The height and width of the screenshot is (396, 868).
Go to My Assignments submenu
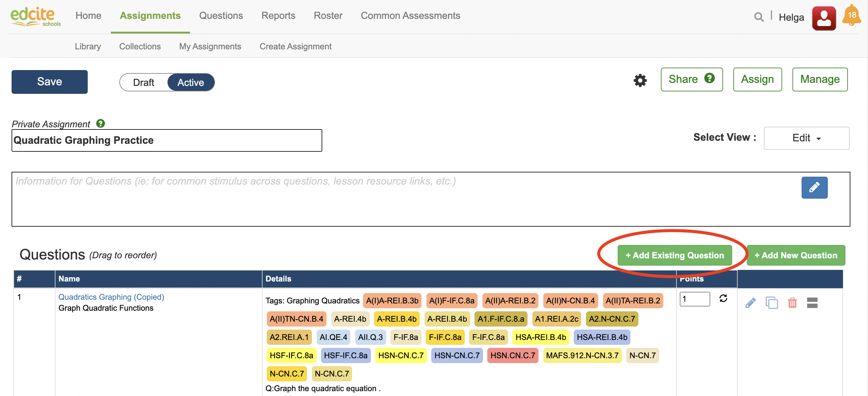click(210, 46)
